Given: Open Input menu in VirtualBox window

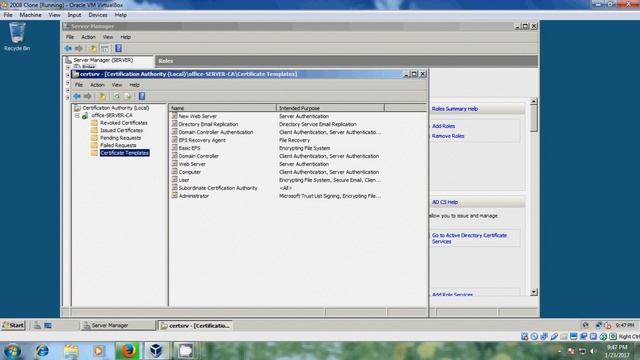Looking at the screenshot, I should pos(74,15).
